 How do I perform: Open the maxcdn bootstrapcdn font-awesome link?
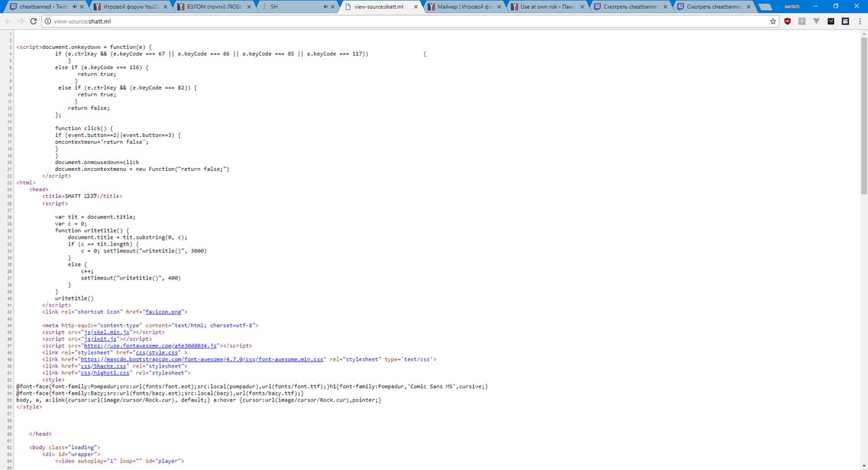tap(202, 359)
